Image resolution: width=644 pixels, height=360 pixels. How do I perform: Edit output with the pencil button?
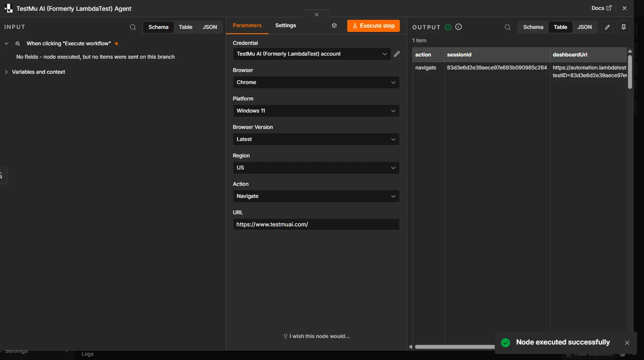pyautogui.click(x=607, y=27)
